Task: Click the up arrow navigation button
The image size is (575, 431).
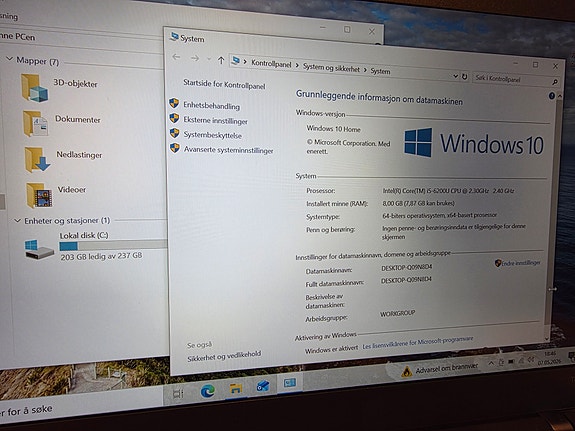Action: pyautogui.click(x=221, y=60)
